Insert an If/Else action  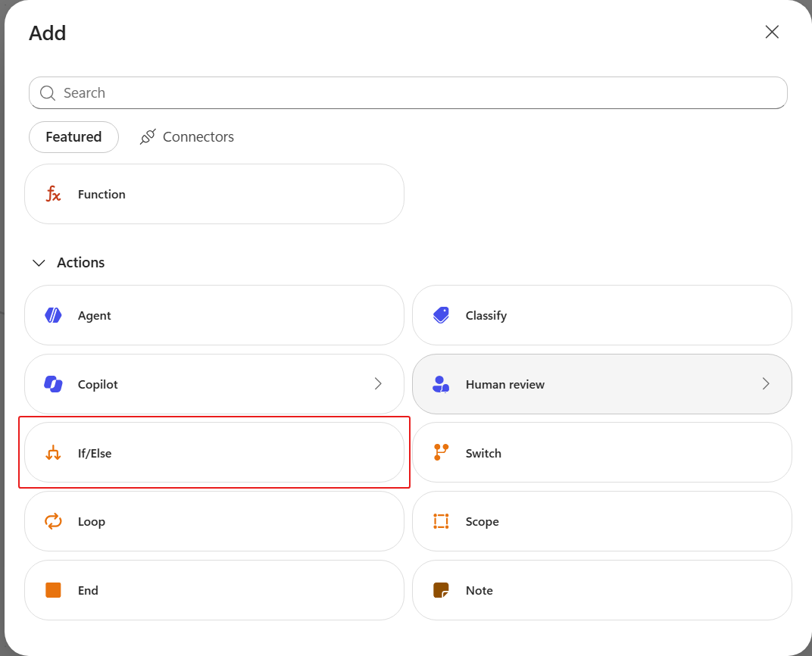click(x=214, y=452)
